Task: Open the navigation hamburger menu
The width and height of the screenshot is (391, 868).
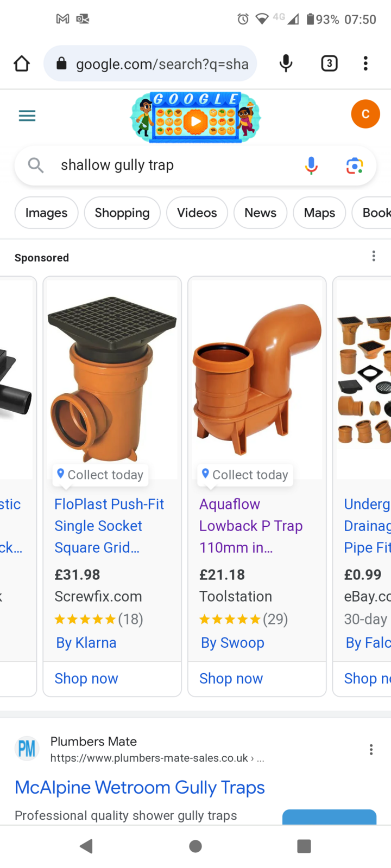Action: [x=27, y=116]
